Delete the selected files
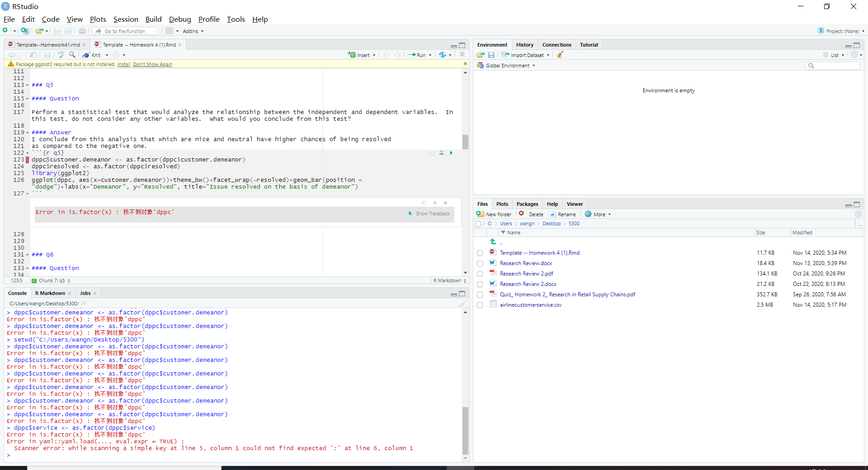 click(531, 214)
